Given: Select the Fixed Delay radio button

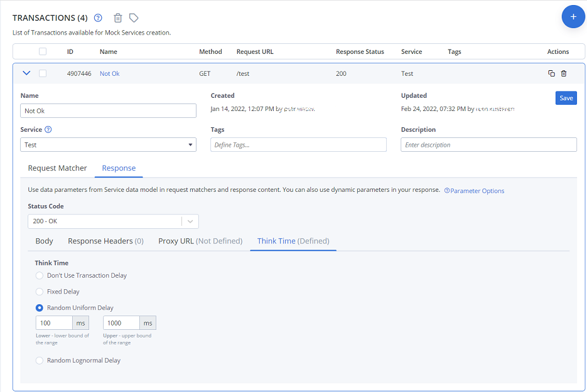Looking at the screenshot, I should [x=40, y=292].
